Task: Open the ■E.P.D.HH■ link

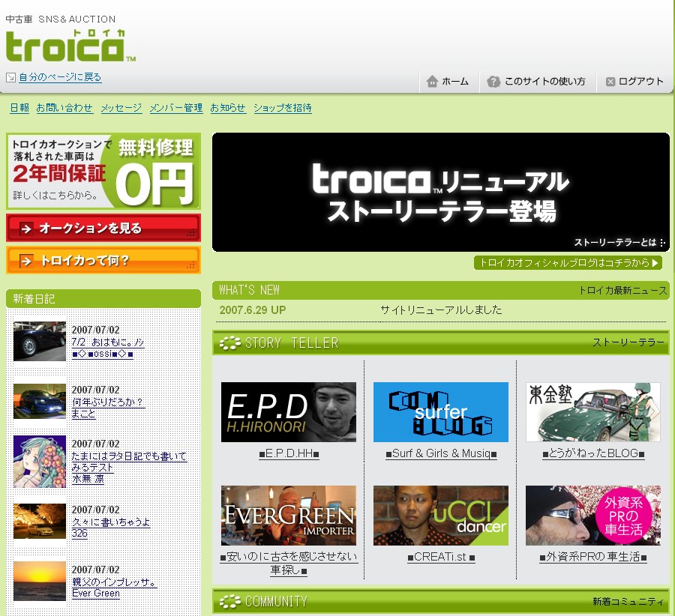Action: point(289,453)
